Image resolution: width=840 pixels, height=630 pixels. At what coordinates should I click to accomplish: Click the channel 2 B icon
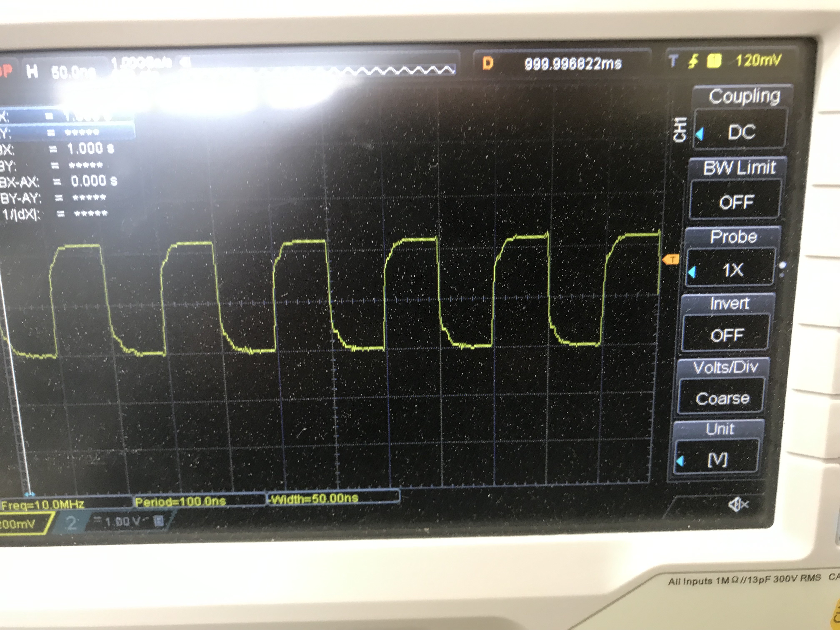coord(158,521)
